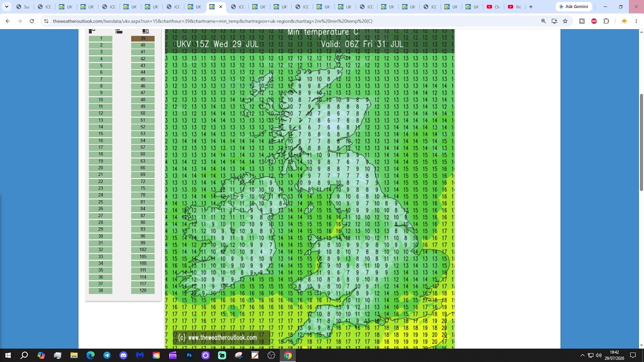This screenshot has height=362, width=644.
Task: Open the volume control in system tray
Action: pyautogui.click(x=599, y=355)
